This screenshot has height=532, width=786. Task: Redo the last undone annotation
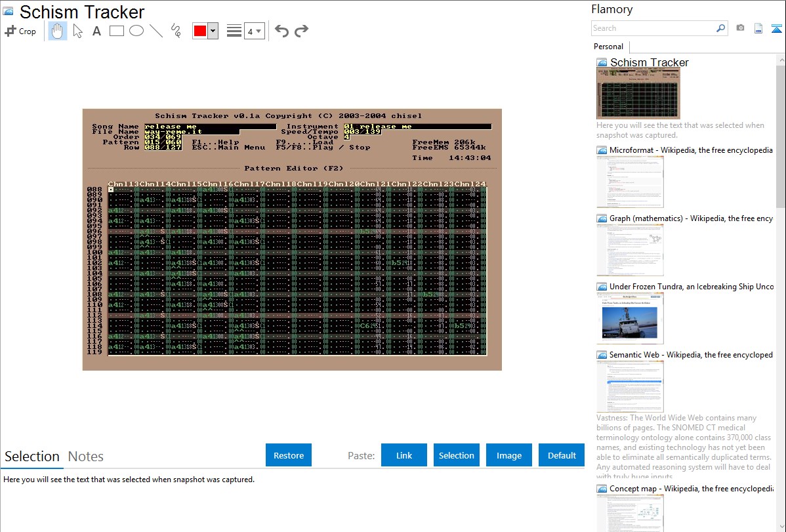(x=301, y=31)
